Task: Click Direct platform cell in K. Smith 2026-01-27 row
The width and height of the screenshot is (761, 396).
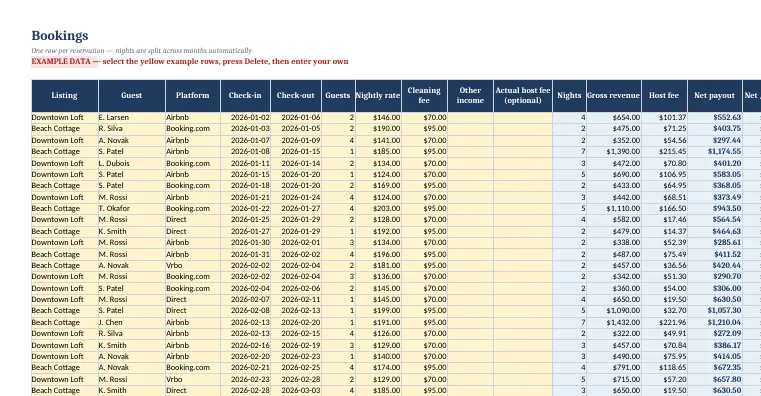Action: (193, 231)
